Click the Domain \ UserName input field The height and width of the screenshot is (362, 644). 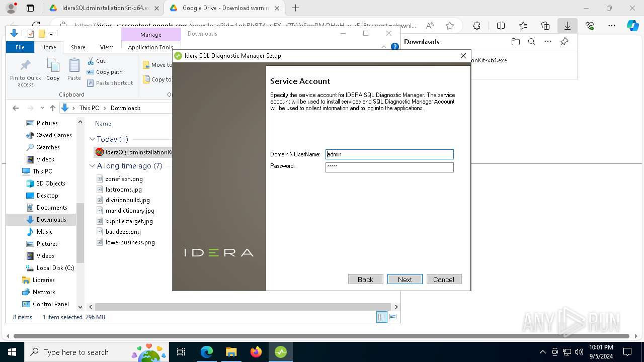pyautogui.click(x=389, y=154)
